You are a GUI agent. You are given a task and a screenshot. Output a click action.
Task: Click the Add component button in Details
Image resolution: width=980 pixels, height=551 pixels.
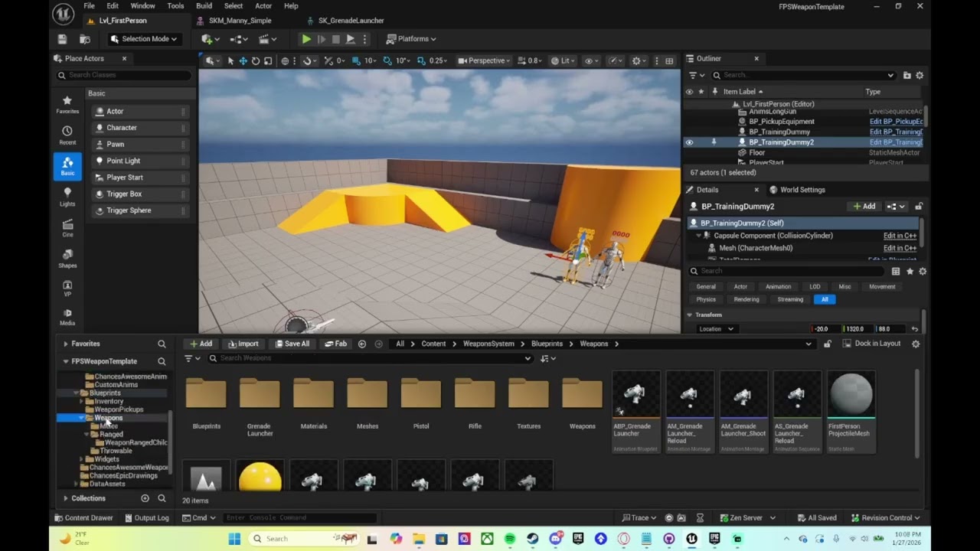[x=864, y=207]
